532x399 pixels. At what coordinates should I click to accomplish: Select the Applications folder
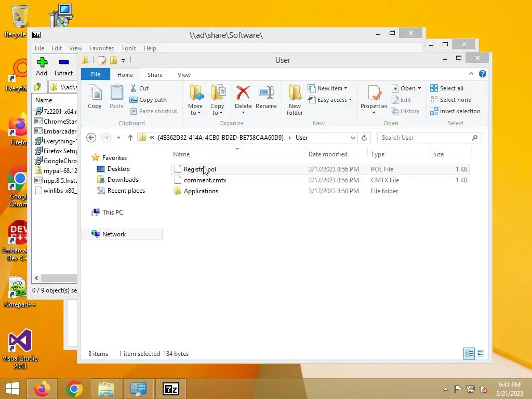coord(320,191)
